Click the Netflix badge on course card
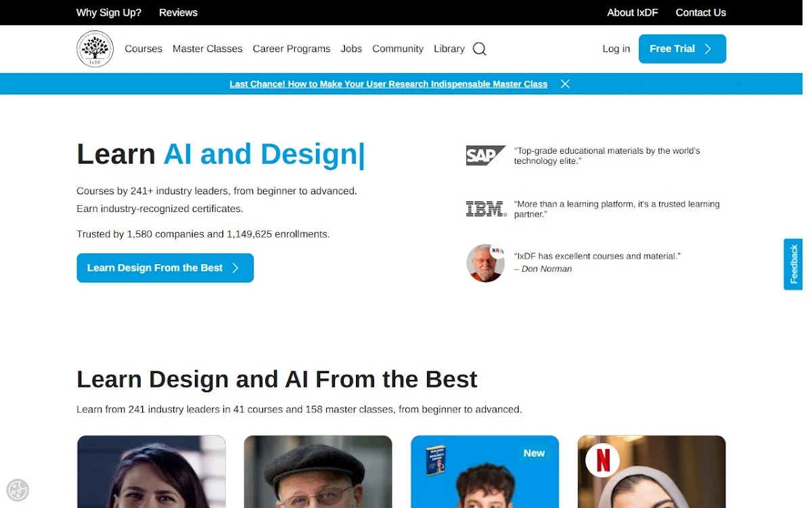 602,461
